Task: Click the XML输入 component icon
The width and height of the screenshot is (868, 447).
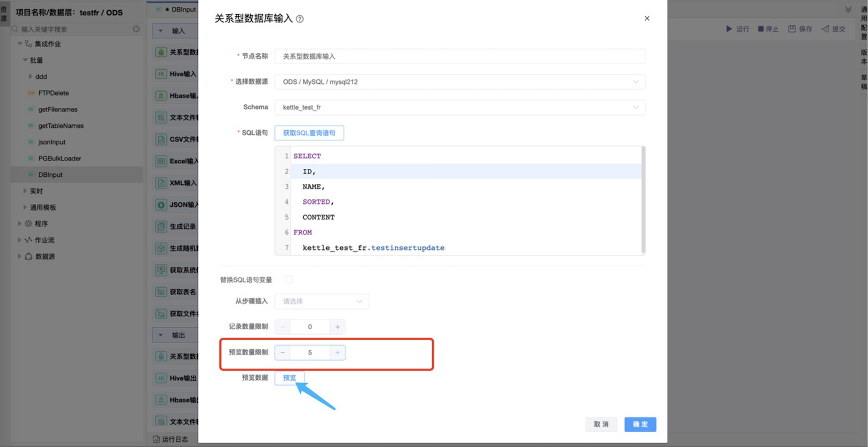Action: (x=161, y=183)
